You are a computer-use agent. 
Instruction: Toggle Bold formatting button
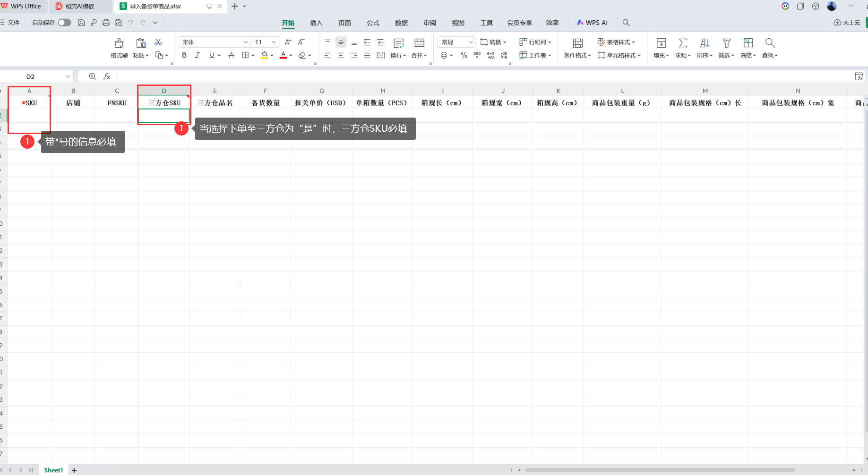[x=184, y=55]
